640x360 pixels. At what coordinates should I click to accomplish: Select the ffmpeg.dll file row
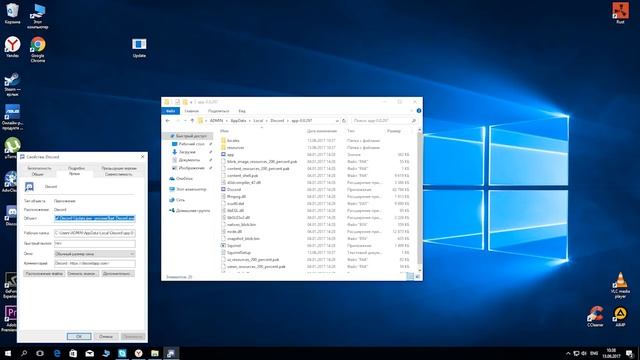pyautogui.click(x=314, y=196)
